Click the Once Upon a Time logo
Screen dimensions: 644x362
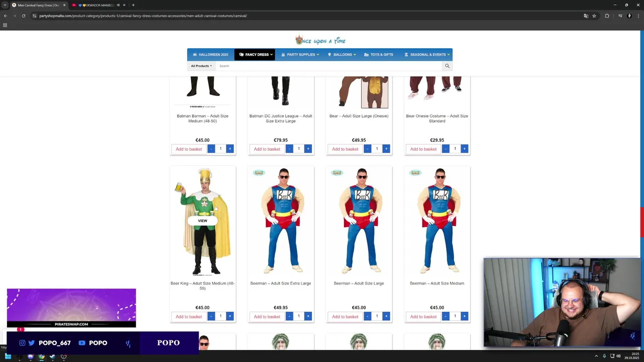(x=320, y=40)
